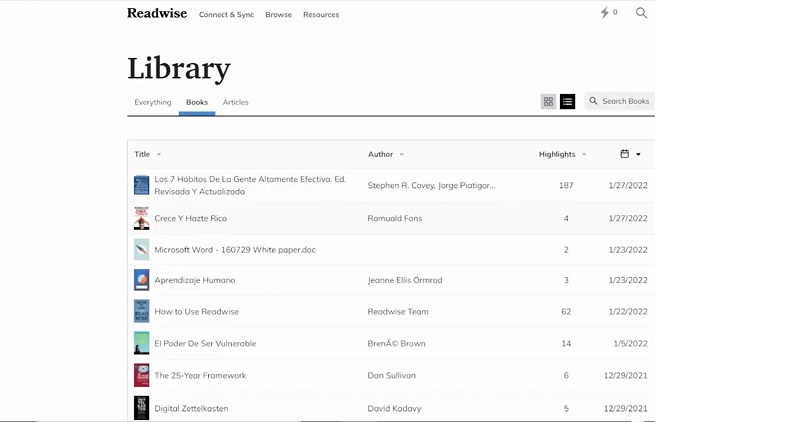The width and height of the screenshot is (800, 422).
Task: Click the magnifier search icon in header
Action: (x=641, y=13)
